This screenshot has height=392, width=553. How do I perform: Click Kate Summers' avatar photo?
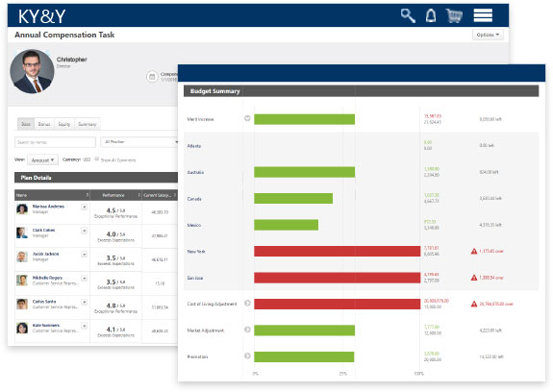(22, 328)
